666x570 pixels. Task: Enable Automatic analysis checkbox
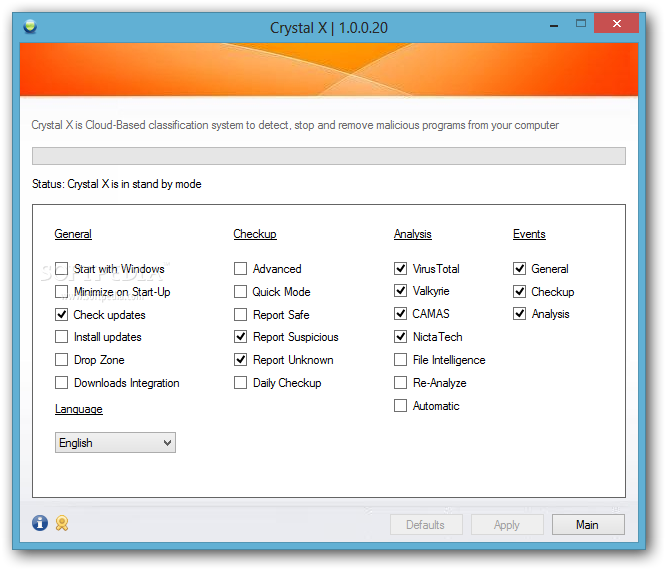(401, 405)
